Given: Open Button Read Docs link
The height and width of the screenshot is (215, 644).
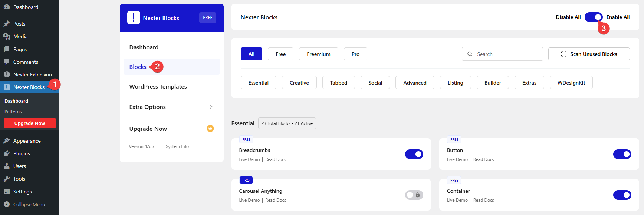Looking at the screenshot, I should (x=484, y=159).
